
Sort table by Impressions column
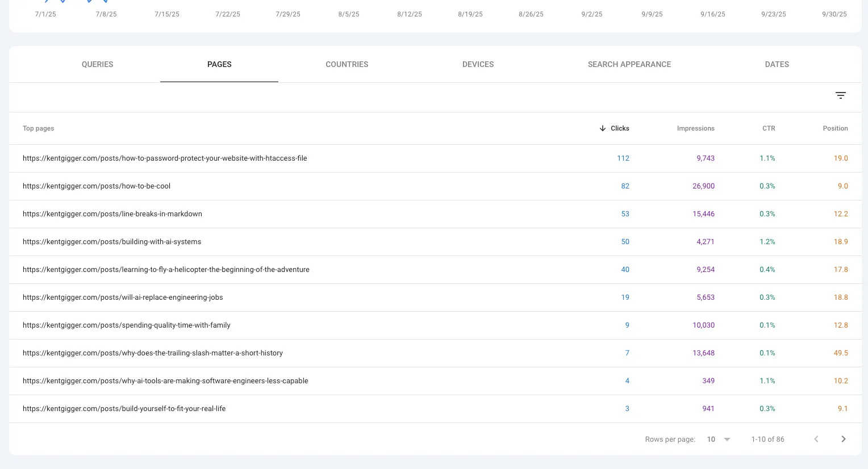(x=695, y=128)
